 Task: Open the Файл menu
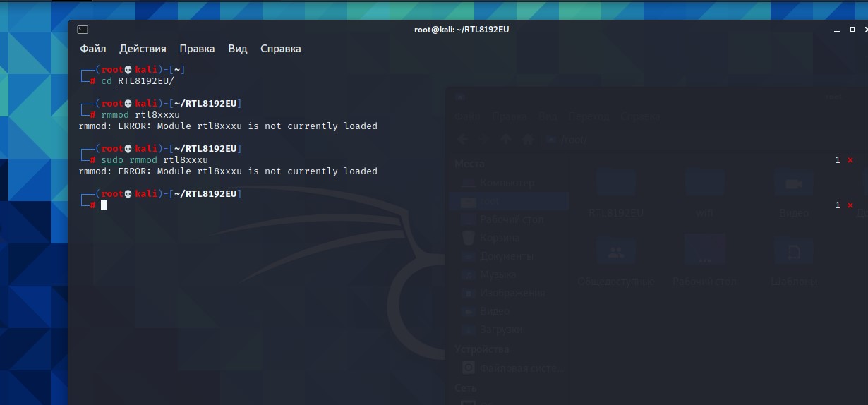point(93,49)
